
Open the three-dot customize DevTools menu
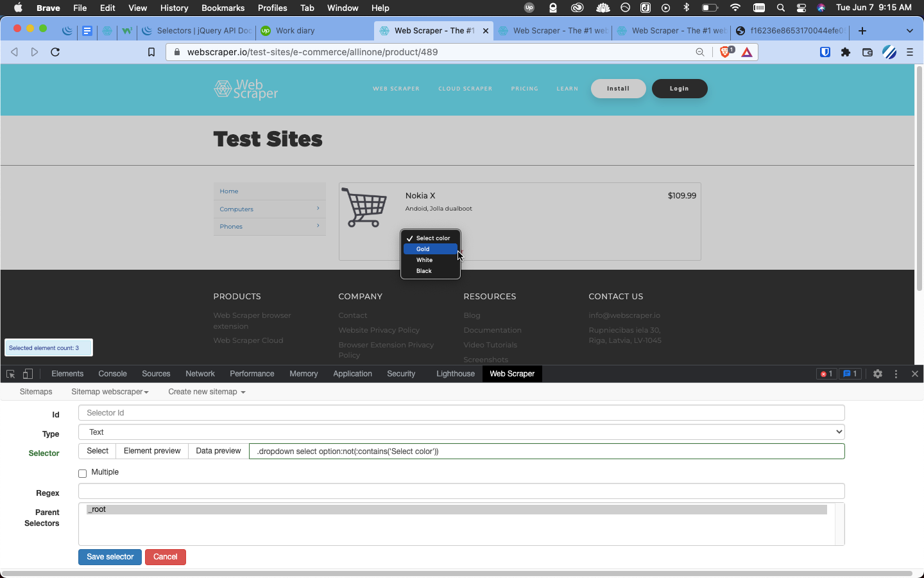coord(896,373)
